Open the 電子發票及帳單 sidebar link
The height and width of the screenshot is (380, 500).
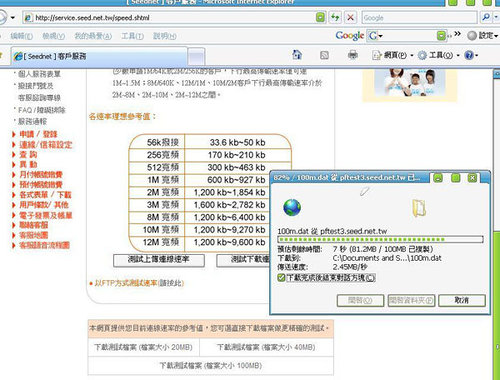coord(46,215)
